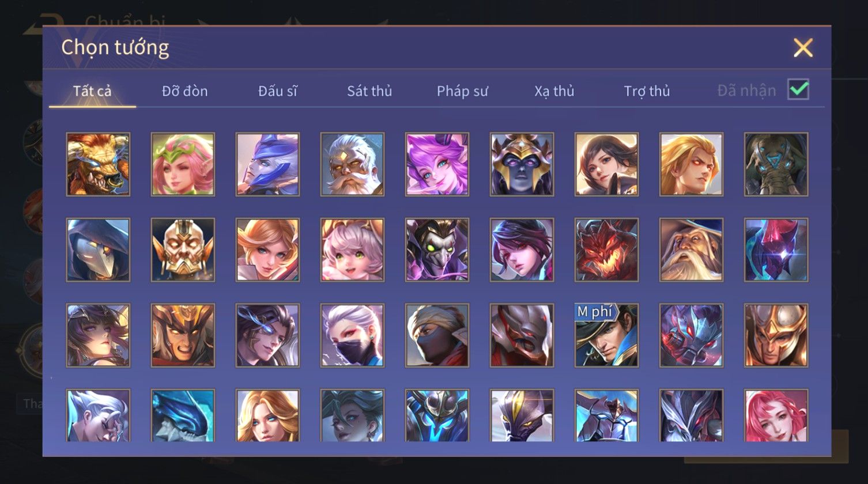Screen dimensions: 868x484
Task: Select the elephant hero with blue markings
Action: coord(776,164)
